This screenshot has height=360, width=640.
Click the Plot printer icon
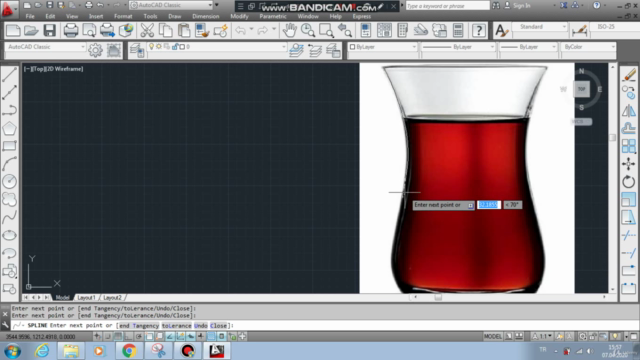(x=71, y=31)
